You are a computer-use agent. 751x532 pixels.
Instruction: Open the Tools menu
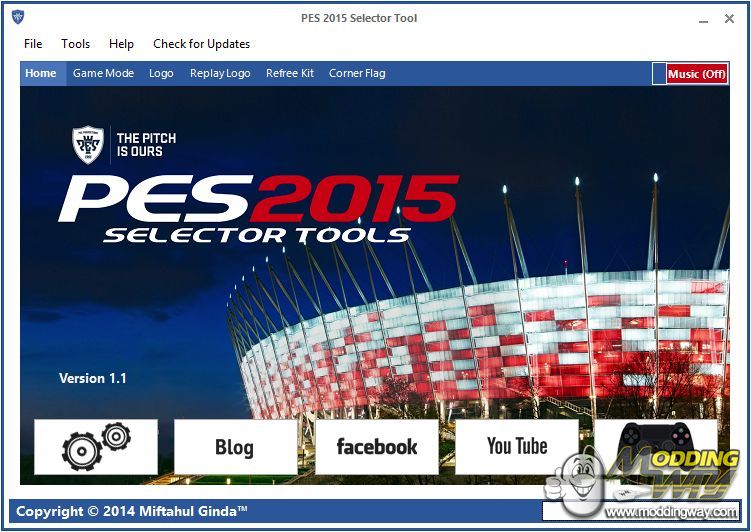[x=76, y=44]
